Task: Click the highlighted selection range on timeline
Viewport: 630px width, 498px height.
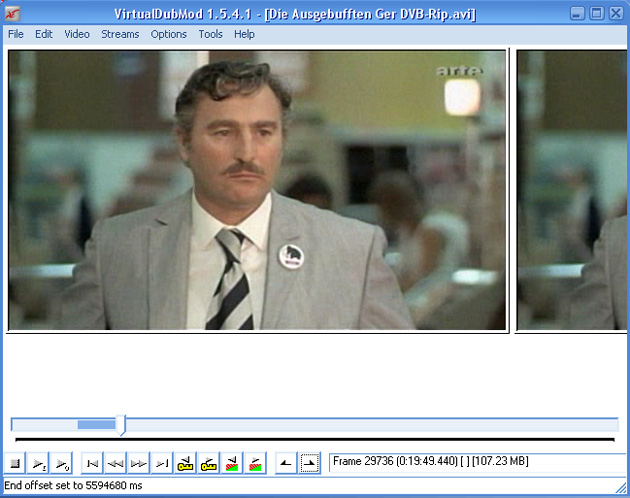Action: pos(96,424)
